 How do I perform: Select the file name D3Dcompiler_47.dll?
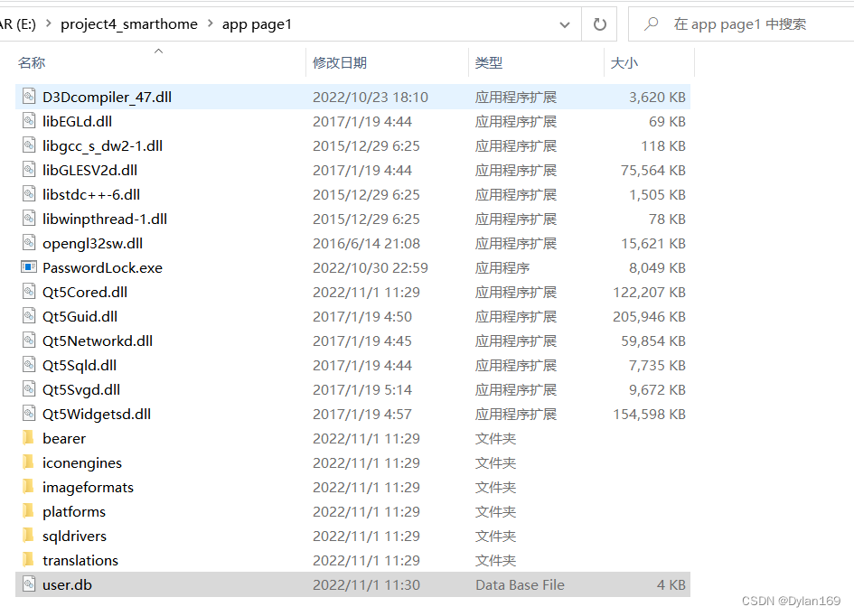click(107, 97)
